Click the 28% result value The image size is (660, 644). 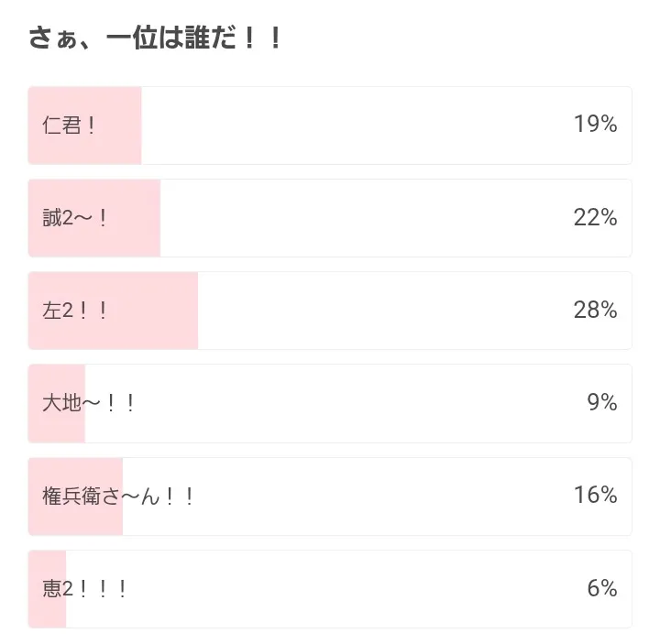[595, 311]
